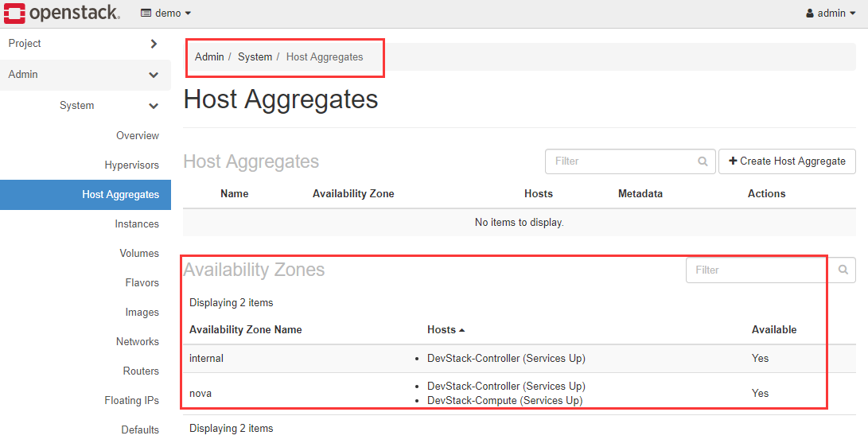
Task: Click the Actions column header
Action: coord(766,193)
